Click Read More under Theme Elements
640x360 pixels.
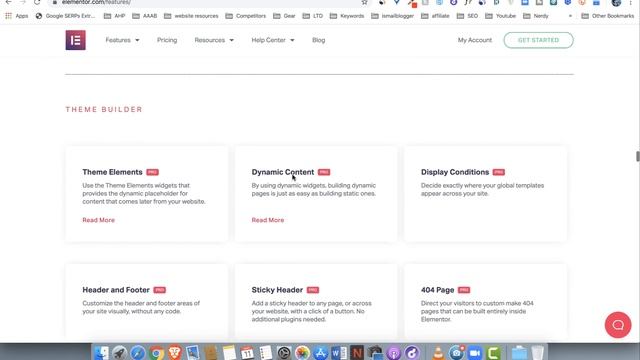(98, 220)
